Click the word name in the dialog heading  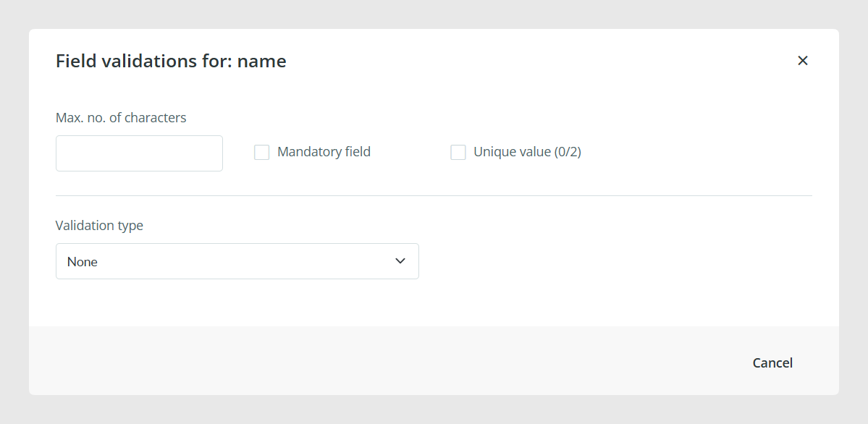[262, 62]
